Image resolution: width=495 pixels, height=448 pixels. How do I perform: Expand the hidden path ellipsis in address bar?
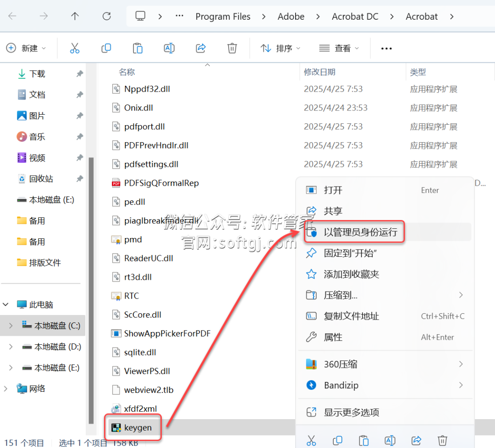[x=179, y=16]
